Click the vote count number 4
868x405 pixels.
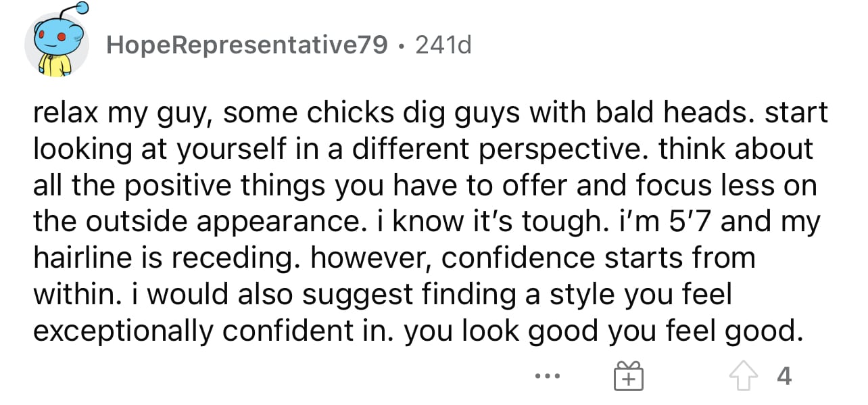pyautogui.click(x=783, y=375)
